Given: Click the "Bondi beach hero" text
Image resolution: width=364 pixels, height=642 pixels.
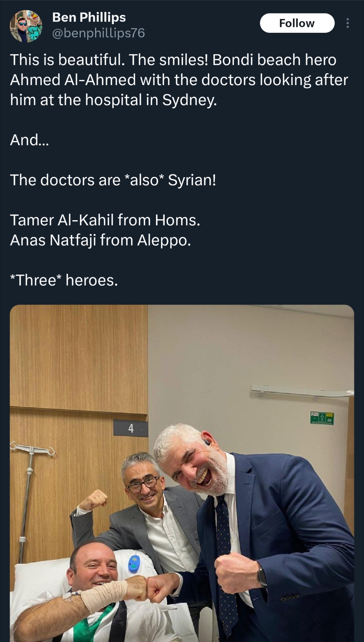Looking at the screenshot, I should point(274,60).
